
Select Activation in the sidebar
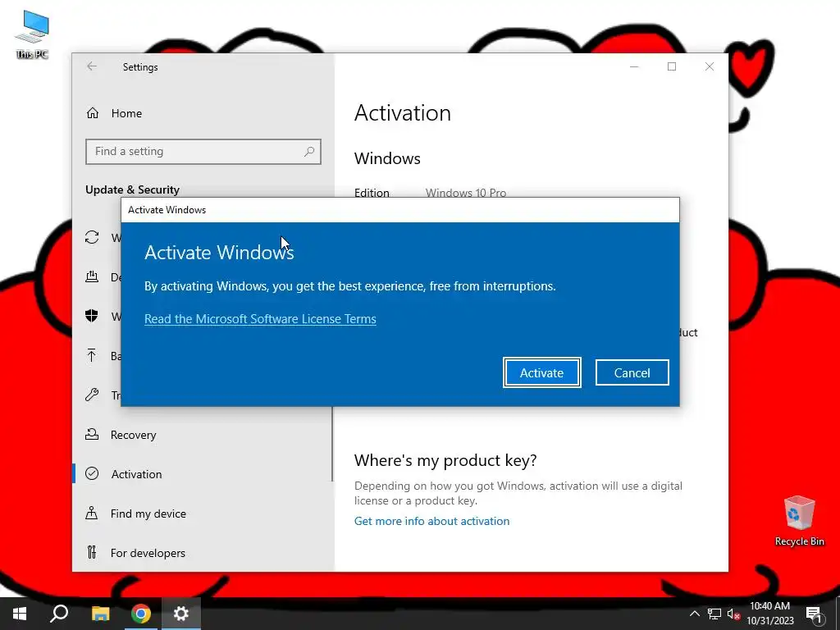[136, 474]
